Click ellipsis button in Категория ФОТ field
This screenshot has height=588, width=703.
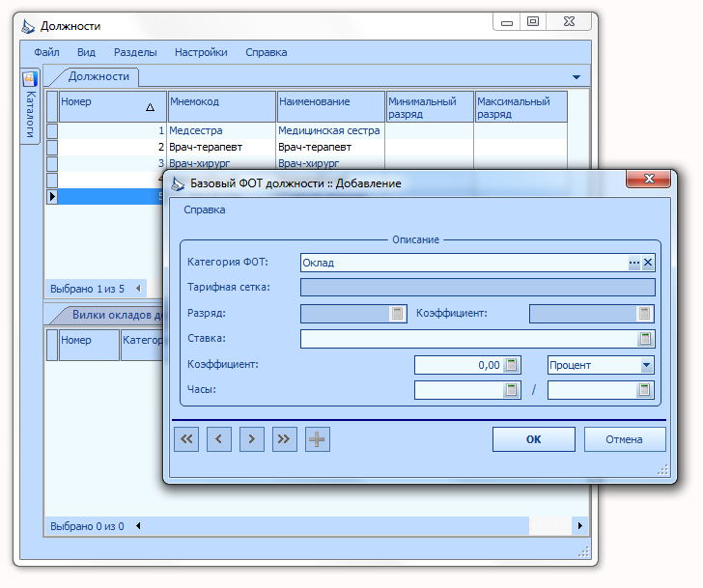pyautogui.click(x=633, y=263)
